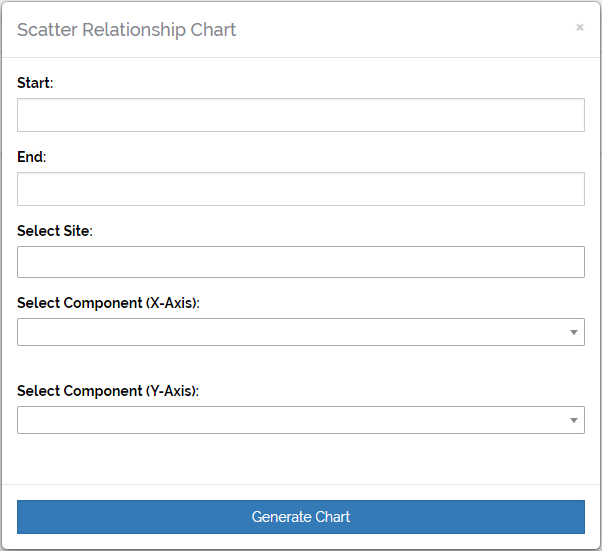
Task: Click blank area below Y-Axis dropdown
Action: [x=300, y=460]
